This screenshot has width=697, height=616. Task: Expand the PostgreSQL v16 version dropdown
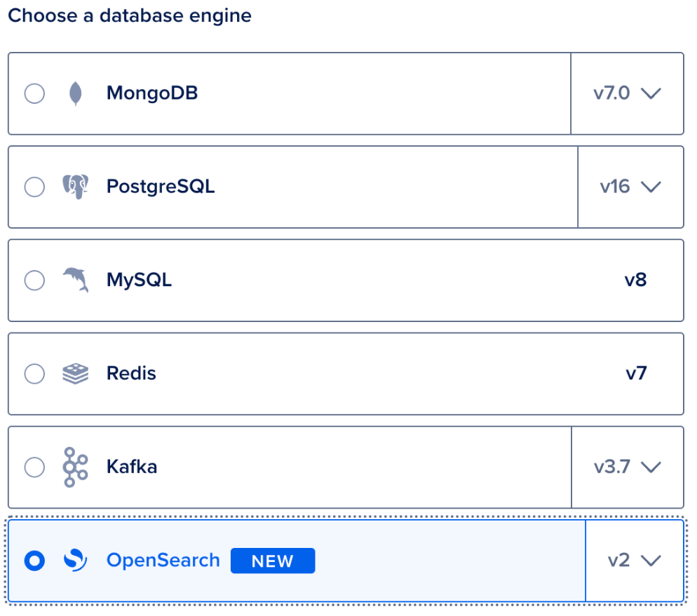(x=631, y=187)
